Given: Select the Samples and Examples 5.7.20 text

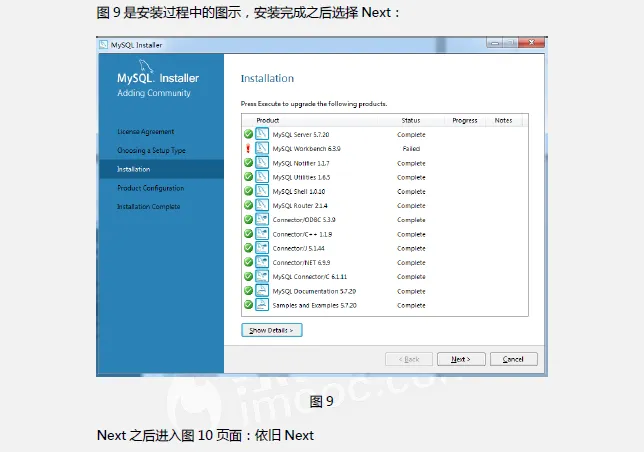Looking at the screenshot, I should tap(315, 305).
